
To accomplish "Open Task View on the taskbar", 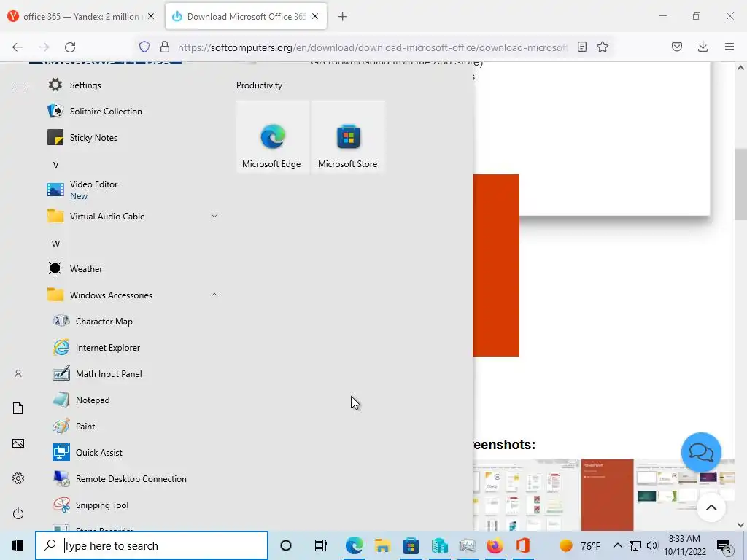I will [x=321, y=545].
